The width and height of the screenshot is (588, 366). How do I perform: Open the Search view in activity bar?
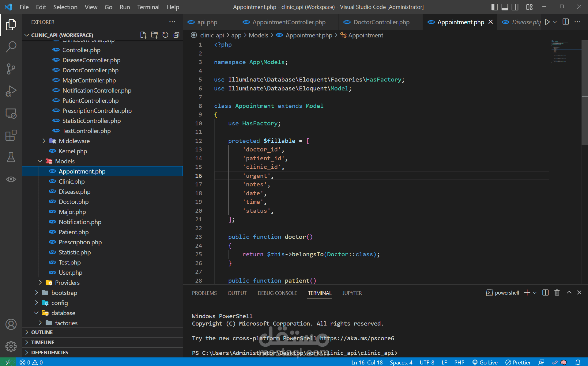pos(11,47)
